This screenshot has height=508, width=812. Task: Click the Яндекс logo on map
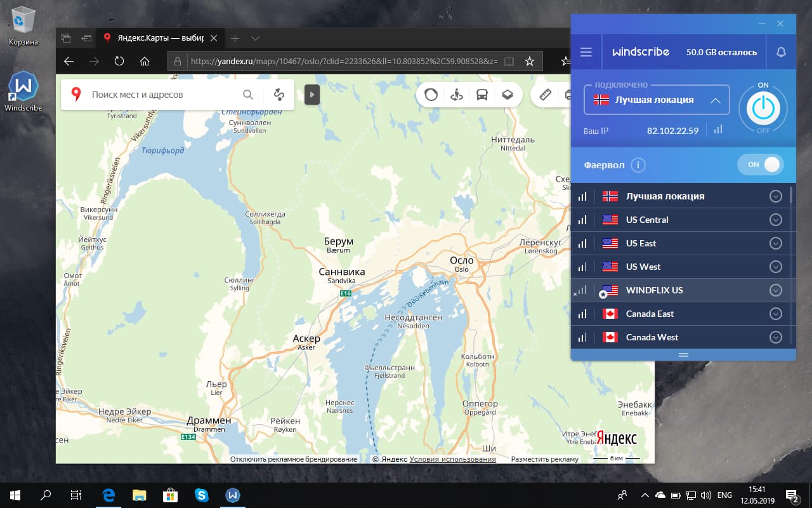(x=617, y=438)
